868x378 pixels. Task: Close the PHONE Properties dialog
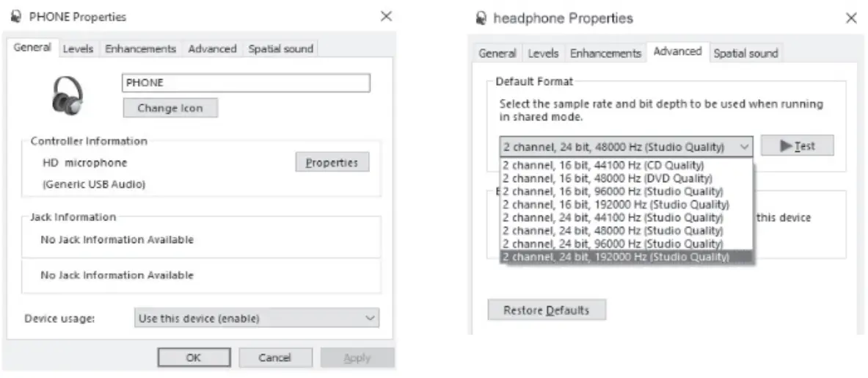coord(386,16)
